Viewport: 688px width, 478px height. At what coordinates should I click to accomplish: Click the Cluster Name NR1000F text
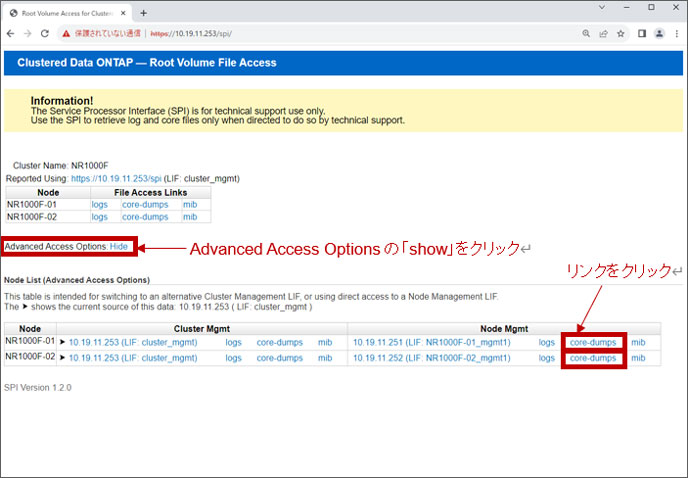pos(61,165)
